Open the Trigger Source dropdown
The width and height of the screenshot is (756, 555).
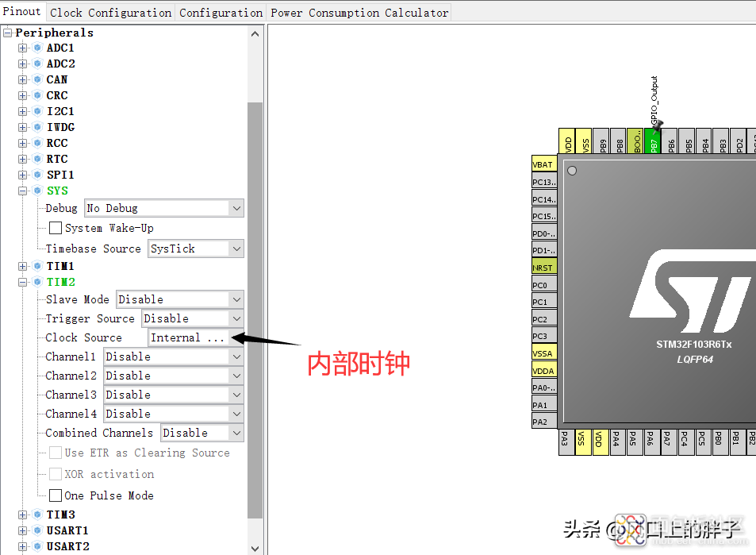pyautogui.click(x=193, y=318)
